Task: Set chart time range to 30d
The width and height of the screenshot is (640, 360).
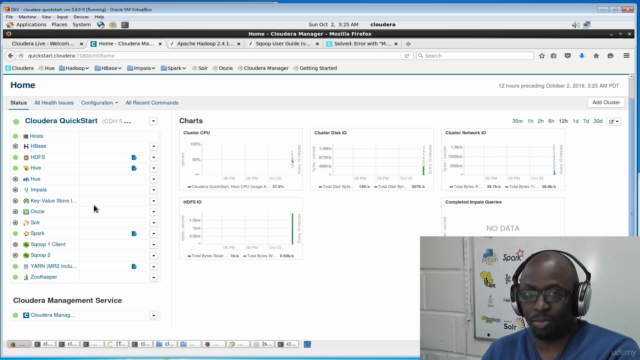Action: click(x=598, y=121)
